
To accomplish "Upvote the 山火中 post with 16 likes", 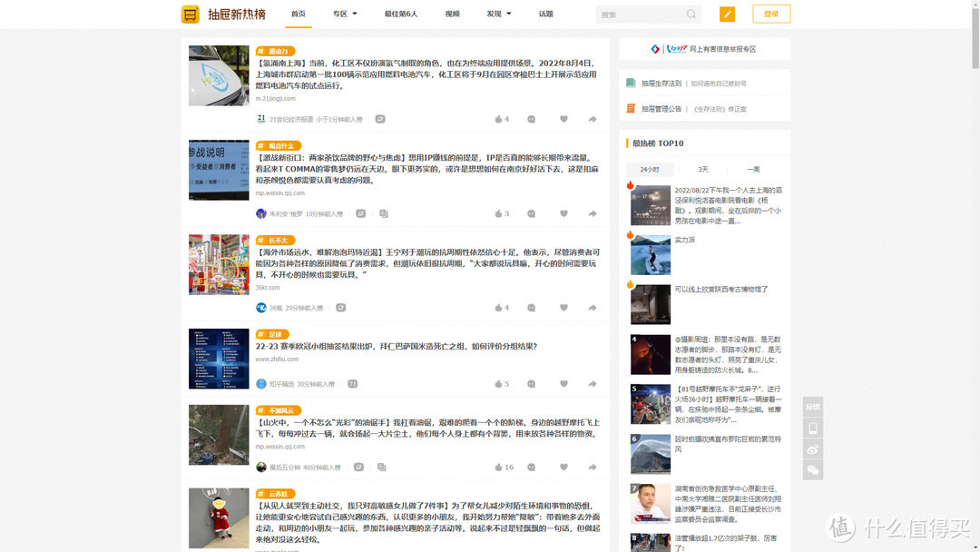I will [x=504, y=467].
